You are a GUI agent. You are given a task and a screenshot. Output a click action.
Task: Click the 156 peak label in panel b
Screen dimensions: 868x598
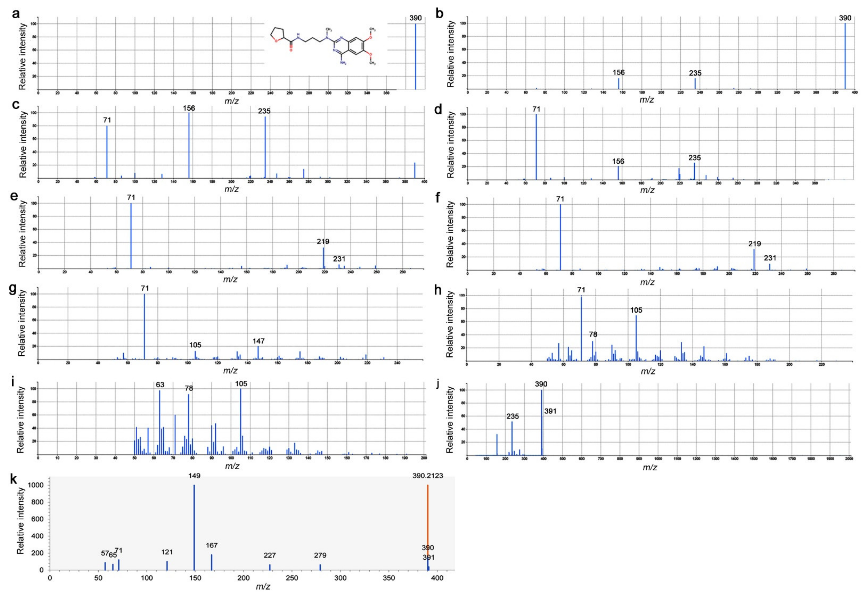(x=618, y=72)
